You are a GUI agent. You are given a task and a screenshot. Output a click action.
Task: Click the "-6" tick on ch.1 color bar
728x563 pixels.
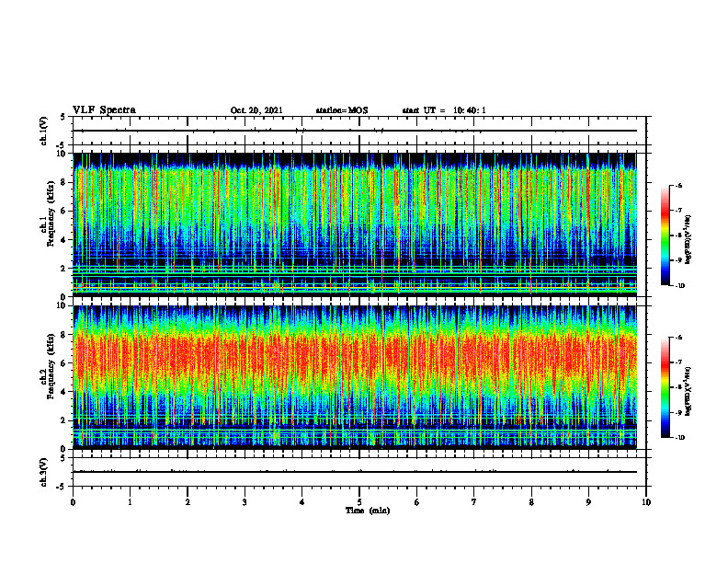tap(679, 185)
